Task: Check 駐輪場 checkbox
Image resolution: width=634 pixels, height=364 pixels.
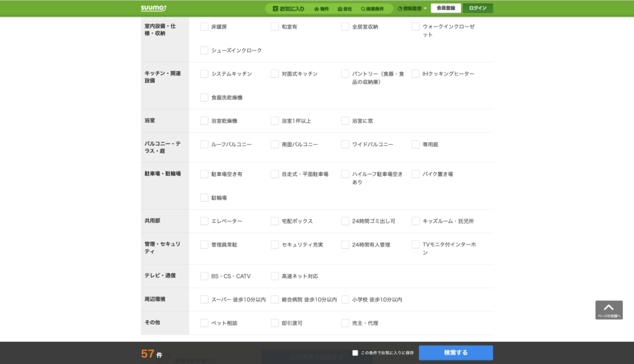Action: (204, 197)
